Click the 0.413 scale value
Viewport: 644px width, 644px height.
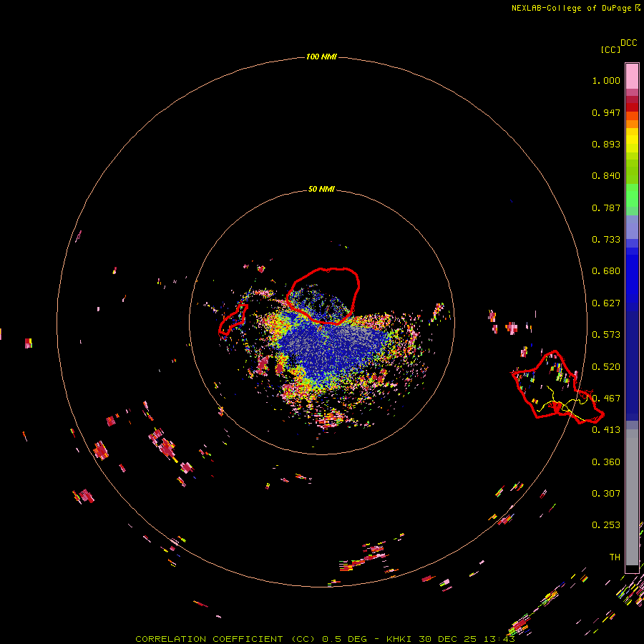click(606, 430)
